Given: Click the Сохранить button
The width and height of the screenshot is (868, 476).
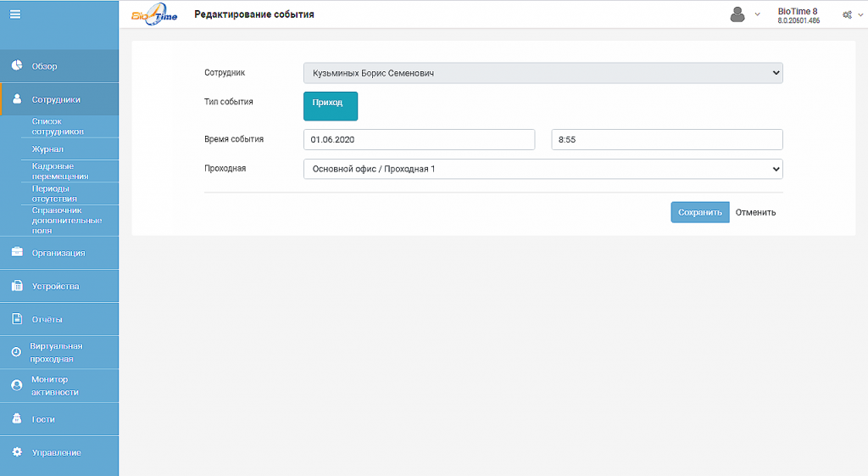Looking at the screenshot, I should 700,212.
